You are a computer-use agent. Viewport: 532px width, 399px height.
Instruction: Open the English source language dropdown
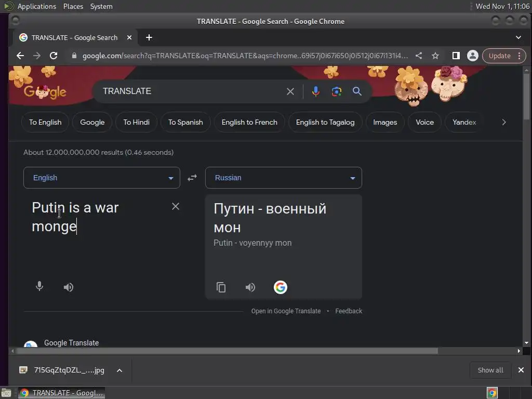pyautogui.click(x=102, y=178)
